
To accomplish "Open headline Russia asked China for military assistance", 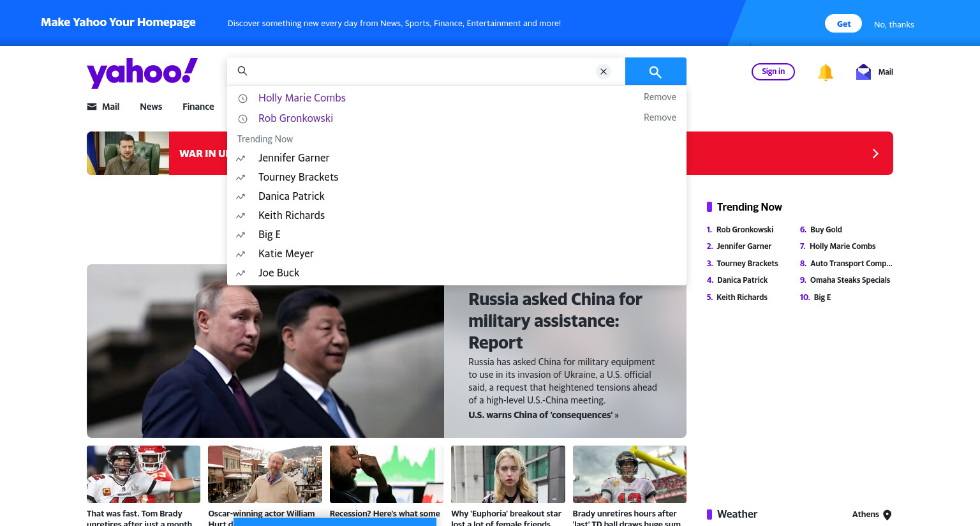I will 555,321.
